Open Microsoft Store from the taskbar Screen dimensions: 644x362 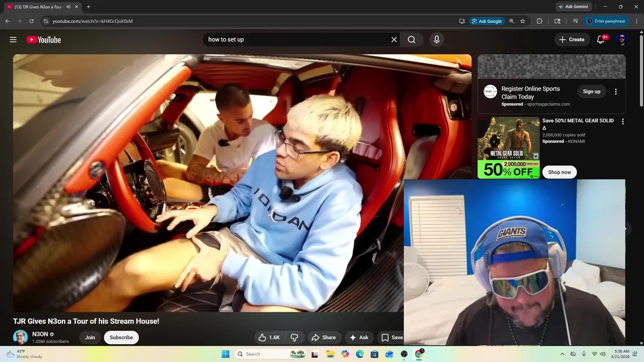(374, 354)
